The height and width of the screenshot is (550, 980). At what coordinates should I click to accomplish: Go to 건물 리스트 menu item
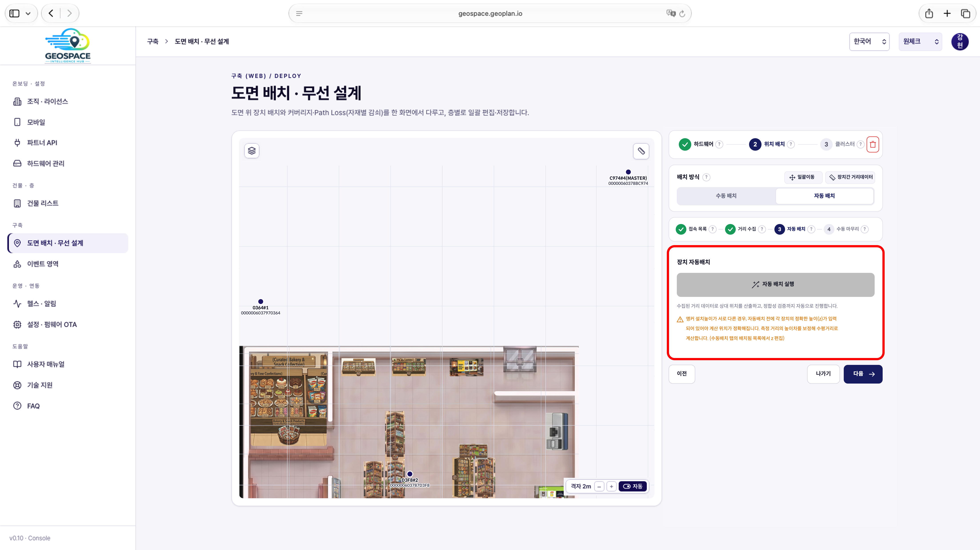(x=68, y=204)
